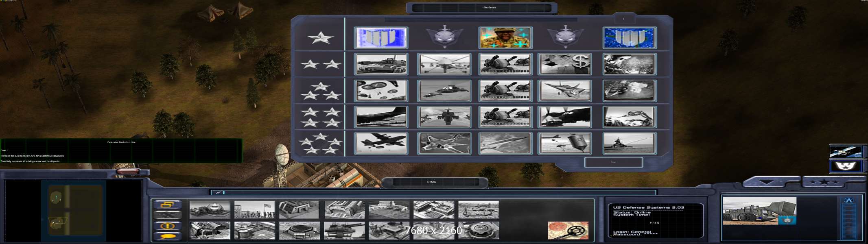The image size is (868, 244).
Task: Build the octagonal bunker structure
Action: click(300, 231)
